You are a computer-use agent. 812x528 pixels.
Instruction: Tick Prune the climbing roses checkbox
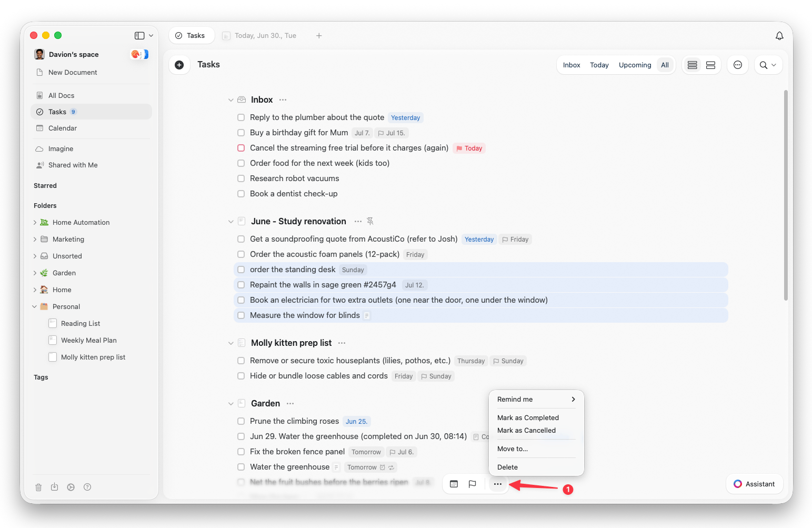point(241,421)
